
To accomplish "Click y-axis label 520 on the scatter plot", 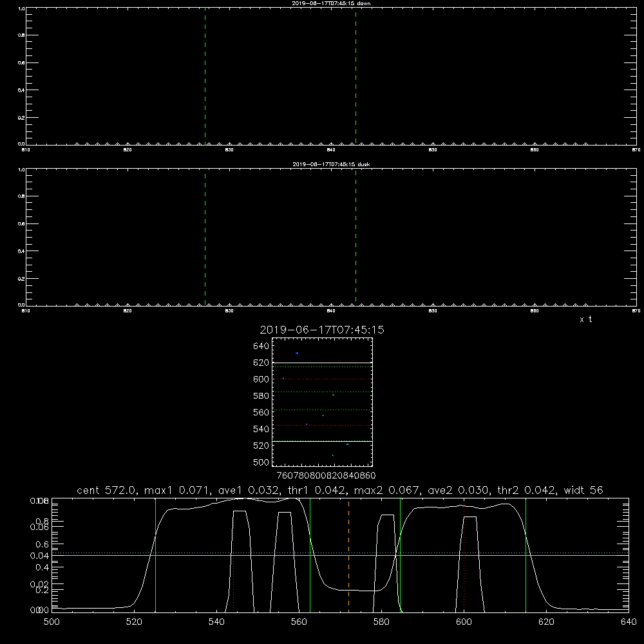I will (x=261, y=446).
